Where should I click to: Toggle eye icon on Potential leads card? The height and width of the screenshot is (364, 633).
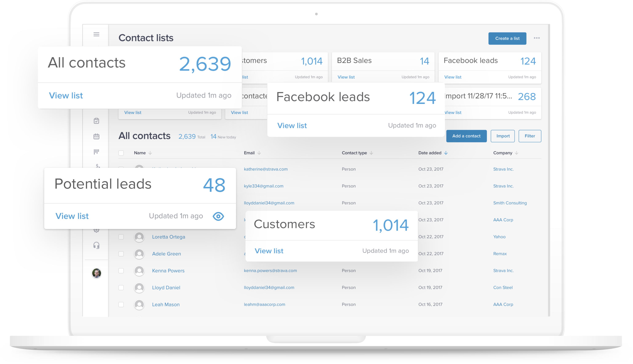(x=218, y=216)
